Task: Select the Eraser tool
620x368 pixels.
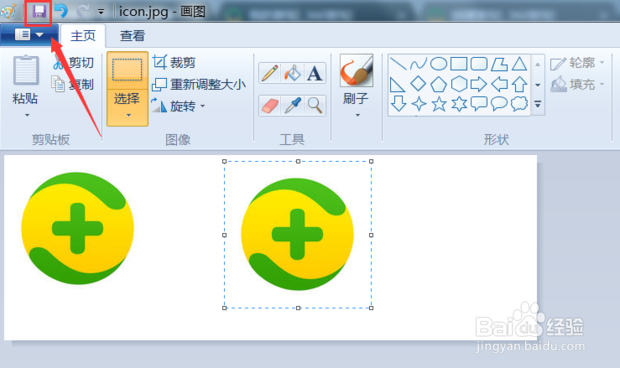Action: click(x=270, y=106)
